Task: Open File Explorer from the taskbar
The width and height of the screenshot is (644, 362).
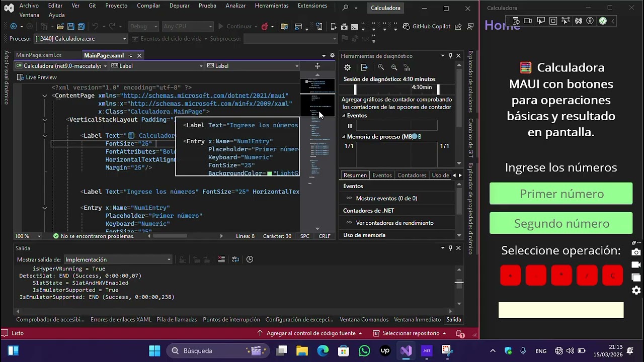Action: pos(302,350)
